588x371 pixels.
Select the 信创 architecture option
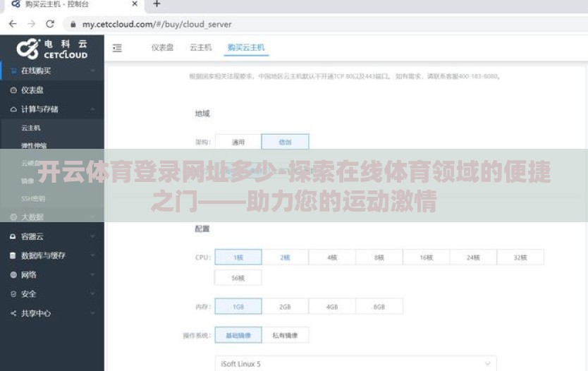(x=285, y=142)
